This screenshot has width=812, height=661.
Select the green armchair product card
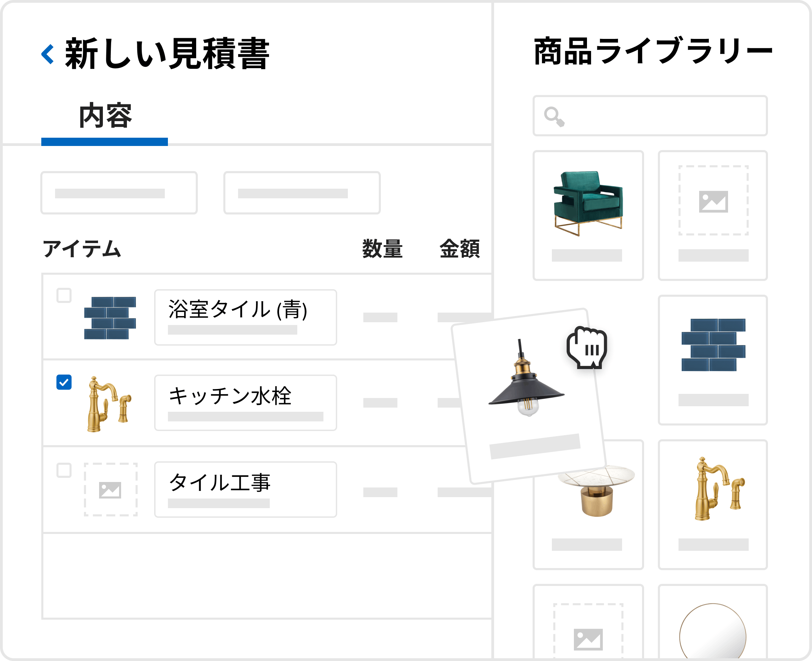point(588,216)
